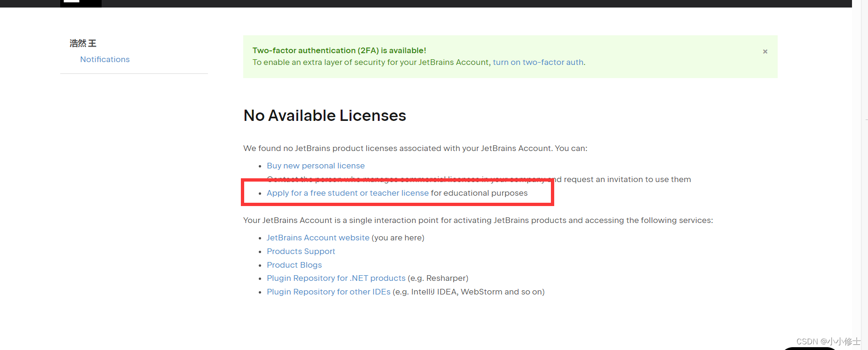The image size is (868, 350).
Task: Select the 2FA is available heading text
Action: (339, 50)
